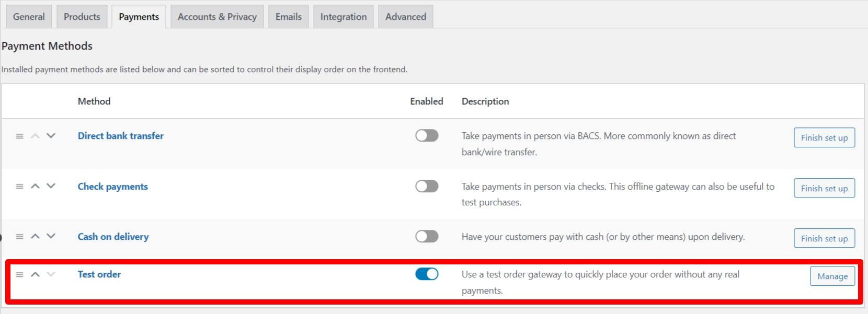Enable Cash on delivery payments
The height and width of the screenshot is (314, 868).
pos(427,236)
